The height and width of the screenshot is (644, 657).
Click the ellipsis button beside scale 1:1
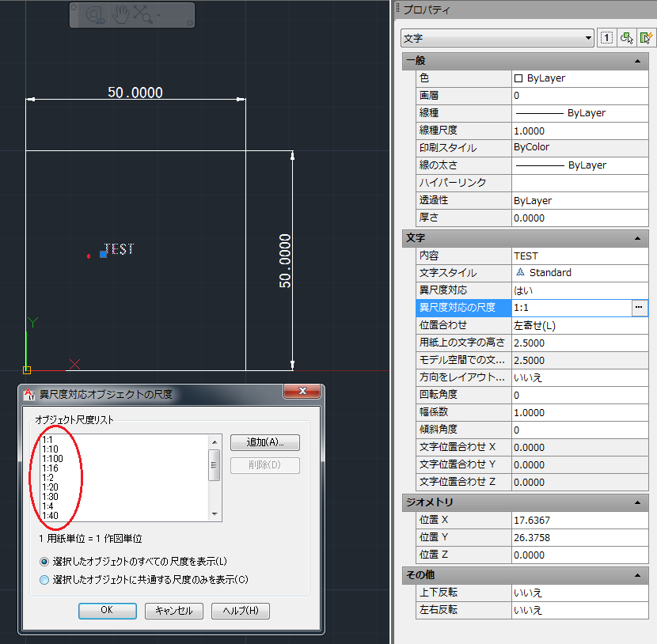point(640,307)
